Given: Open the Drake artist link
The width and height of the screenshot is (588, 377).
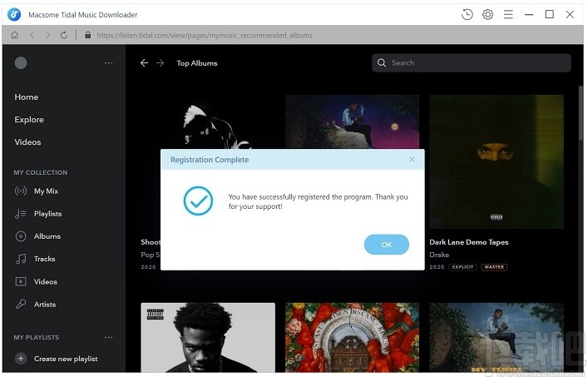Looking at the screenshot, I should click(x=439, y=255).
